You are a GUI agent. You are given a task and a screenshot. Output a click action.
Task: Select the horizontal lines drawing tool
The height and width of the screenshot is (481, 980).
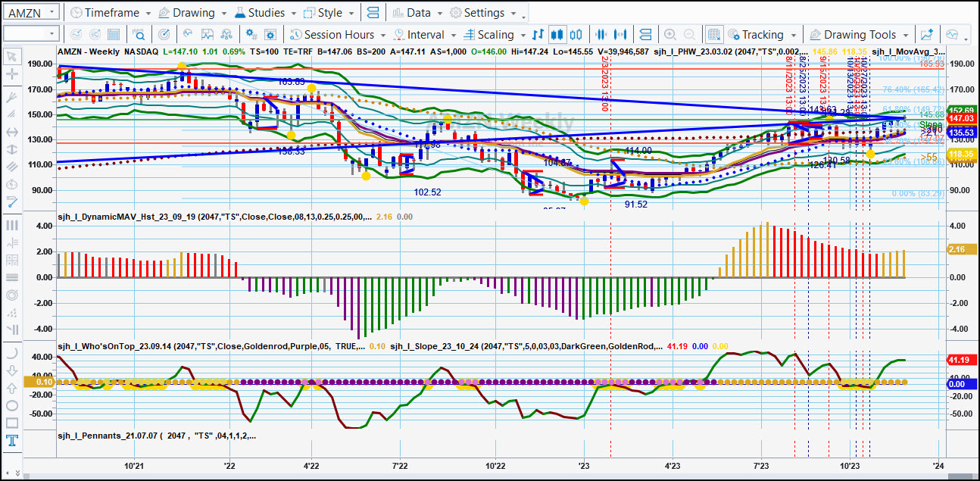[x=11, y=277]
